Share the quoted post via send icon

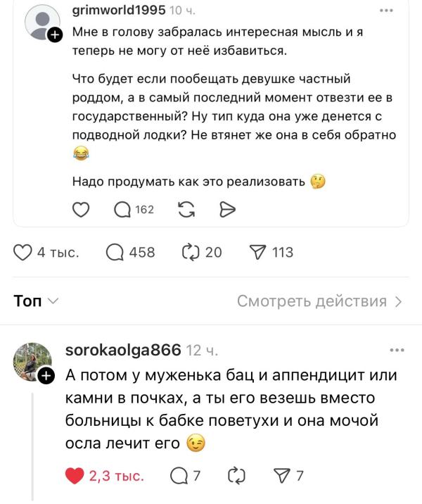click(226, 209)
